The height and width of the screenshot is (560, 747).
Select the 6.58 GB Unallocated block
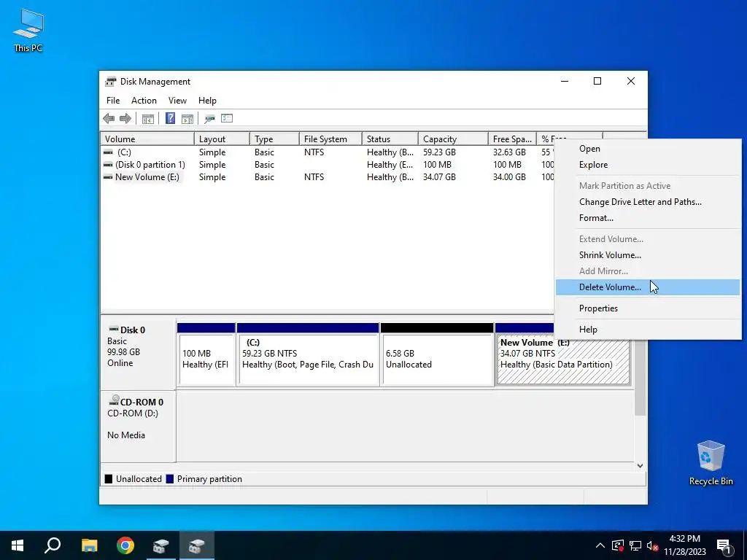(437, 354)
